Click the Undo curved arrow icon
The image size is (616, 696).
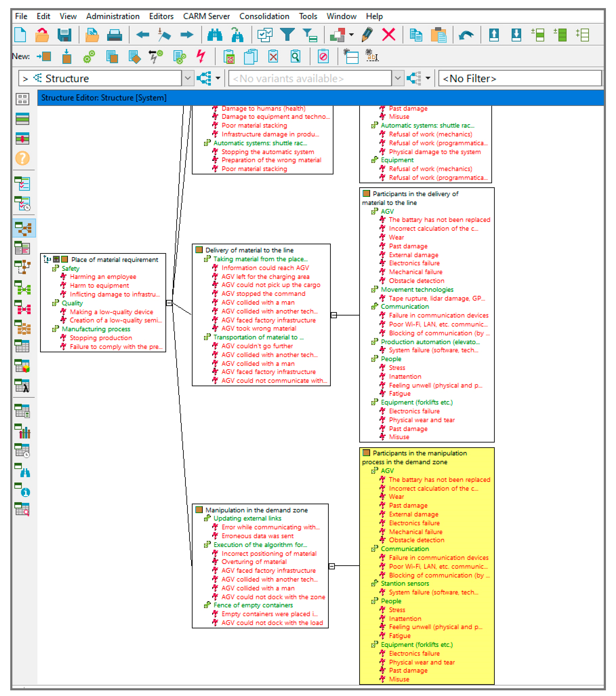pyautogui.click(x=466, y=35)
